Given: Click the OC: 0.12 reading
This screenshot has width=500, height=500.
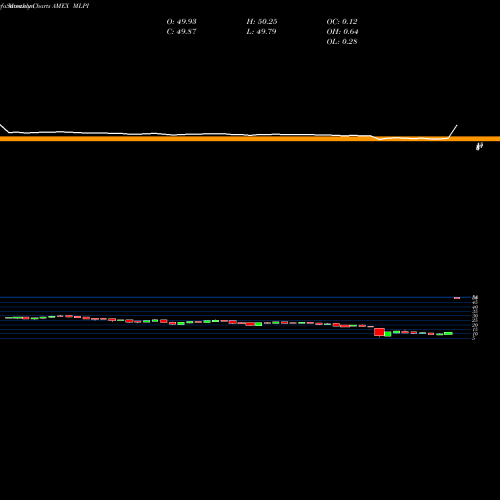Looking at the screenshot, I should pos(342,21).
